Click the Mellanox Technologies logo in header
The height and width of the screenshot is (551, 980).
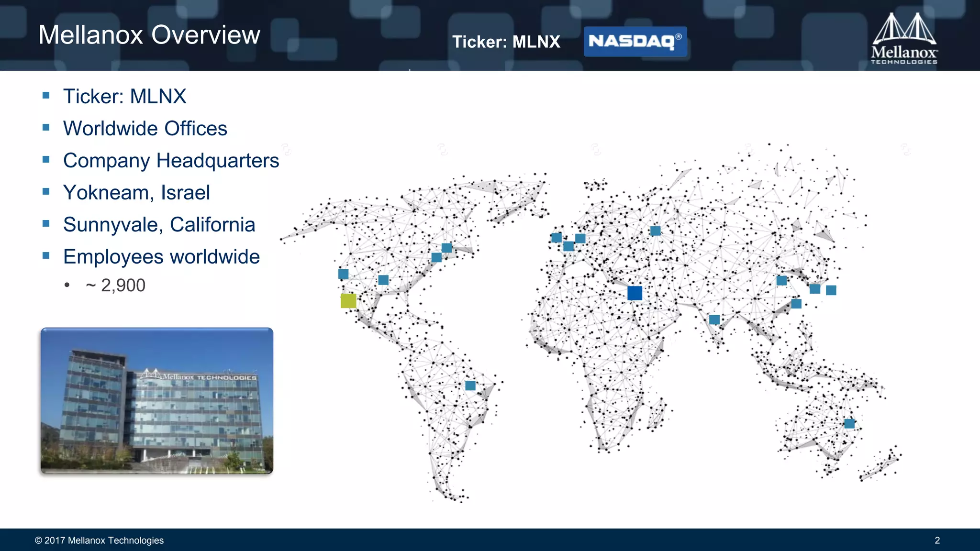903,39
